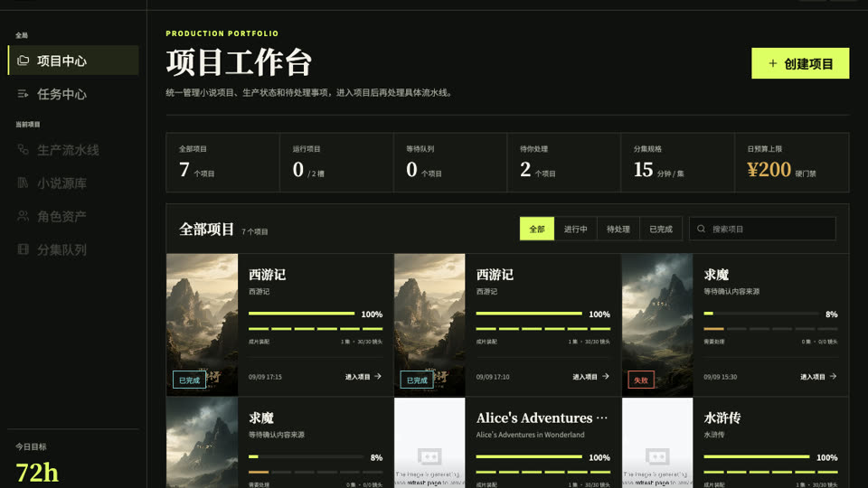Click arrow icon beside 进入项目 on 09/09 17:15 card
The height and width of the screenshot is (488, 868).
[378, 376]
